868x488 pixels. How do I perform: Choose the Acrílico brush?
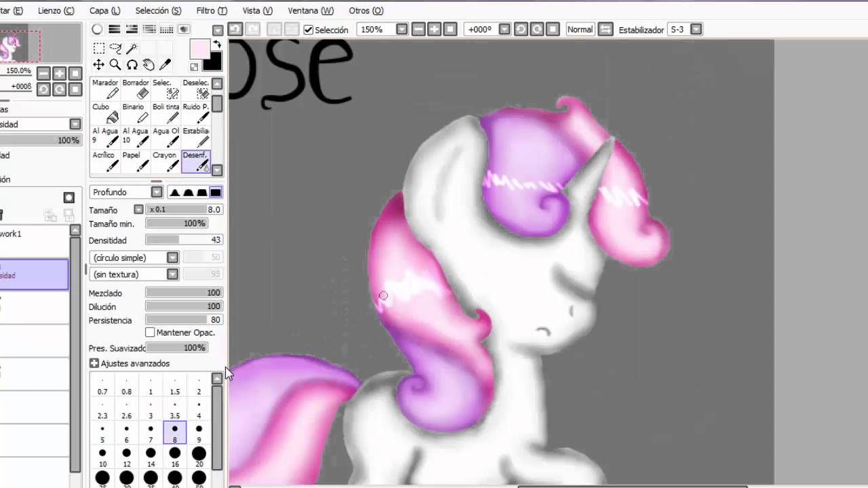[105, 161]
